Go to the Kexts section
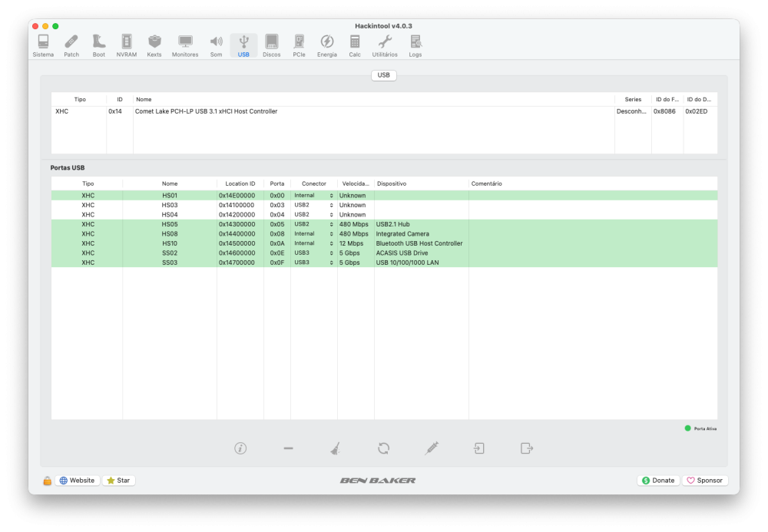Image resolution: width=768 pixels, height=532 pixels. coord(154,46)
